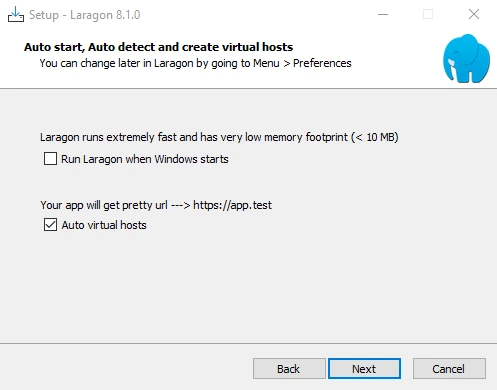This screenshot has height=390, width=497.
Task: Click the blue Laragon elephant logo
Action: [466, 58]
